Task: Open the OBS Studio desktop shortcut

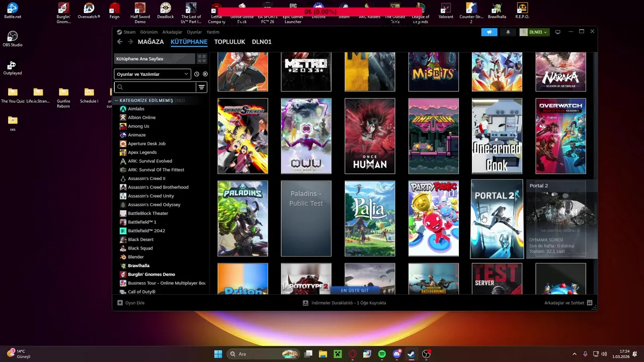Action: coord(13,39)
